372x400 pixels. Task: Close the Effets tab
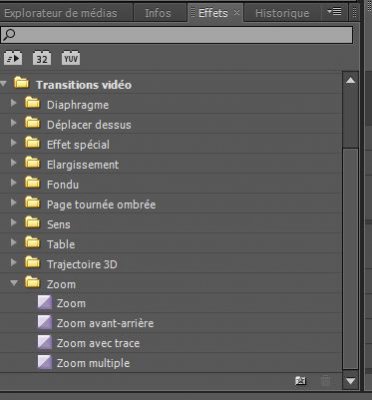point(236,12)
